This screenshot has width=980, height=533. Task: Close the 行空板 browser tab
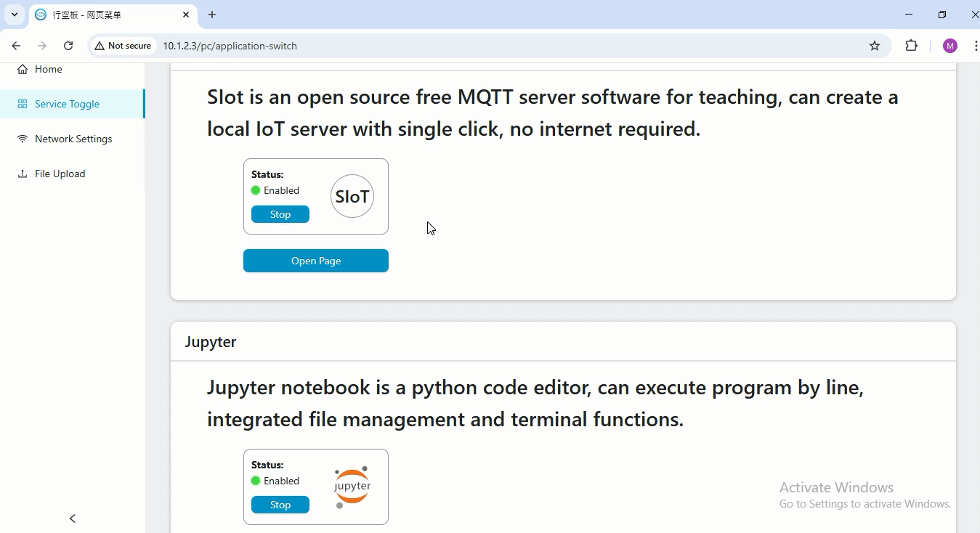point(186,15)
